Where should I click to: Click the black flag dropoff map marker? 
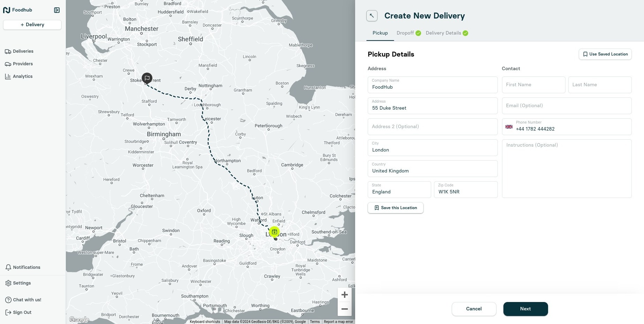[147, 78]
